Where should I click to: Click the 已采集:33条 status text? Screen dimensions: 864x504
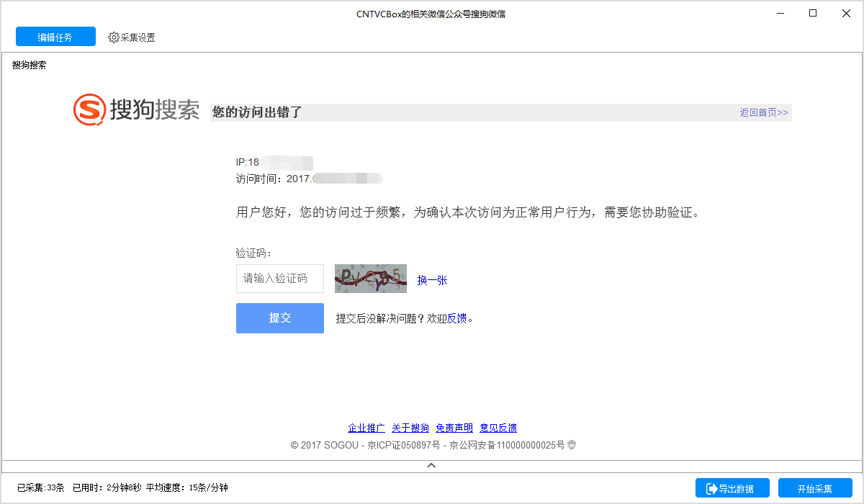pos(41,488)
